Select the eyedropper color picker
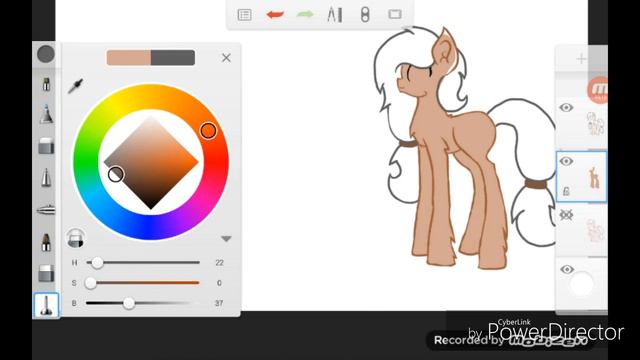Image resolution: width=640 pixels, height=360 pixels. pyautogui.click(x=76, y=86)
